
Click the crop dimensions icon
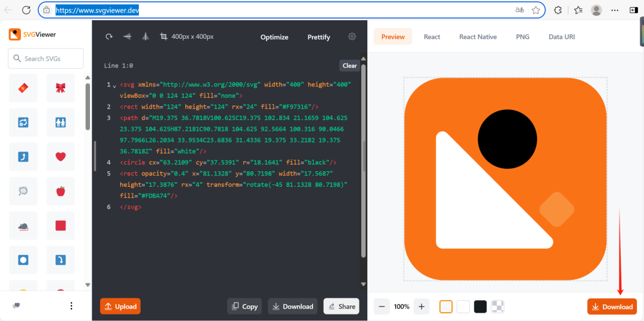pos(164,36)
